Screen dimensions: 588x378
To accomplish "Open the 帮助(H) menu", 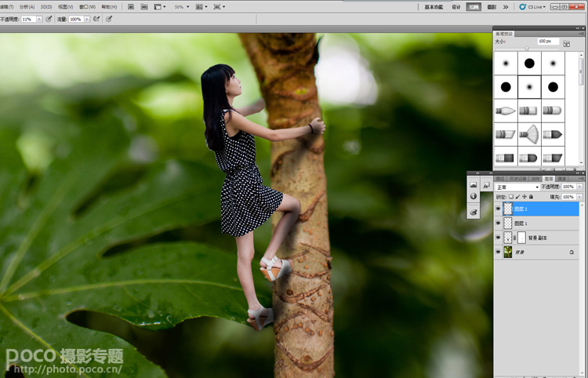I will pyautogui.click(x=109, y=7).
